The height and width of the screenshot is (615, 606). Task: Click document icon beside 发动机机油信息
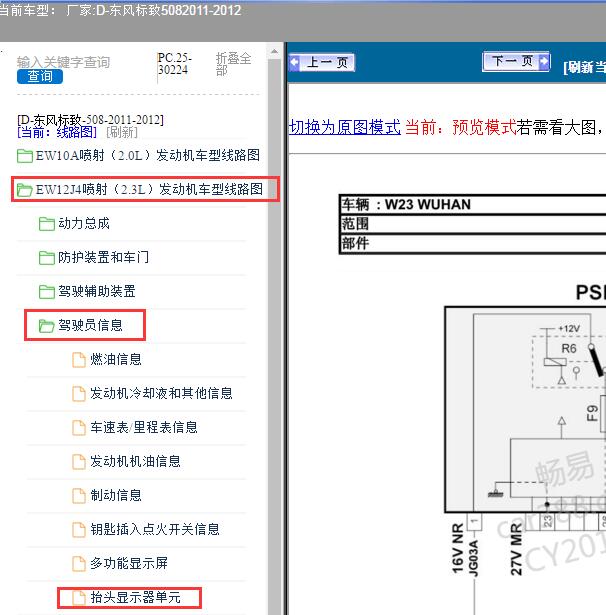[x=79, y=462]
